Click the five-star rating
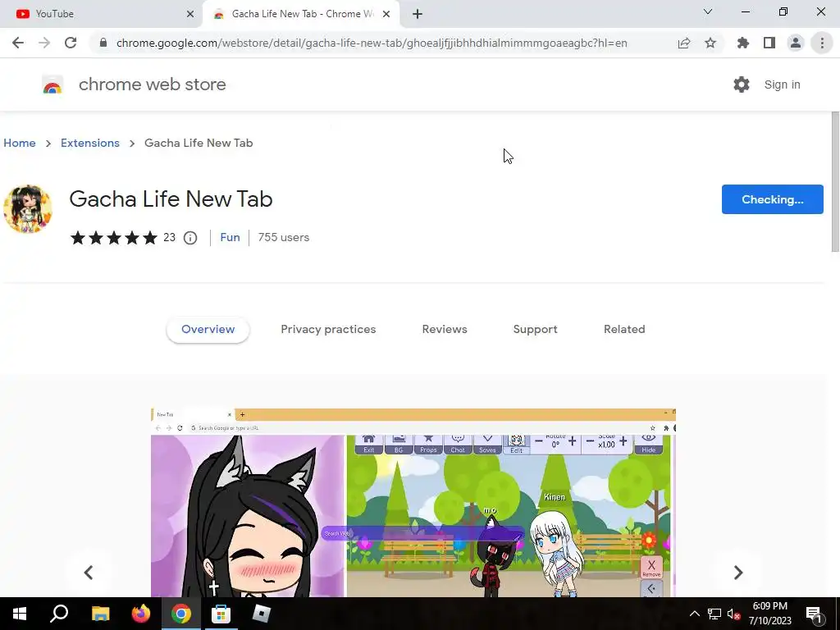840x630 pixels. click(x=113, y=237)
